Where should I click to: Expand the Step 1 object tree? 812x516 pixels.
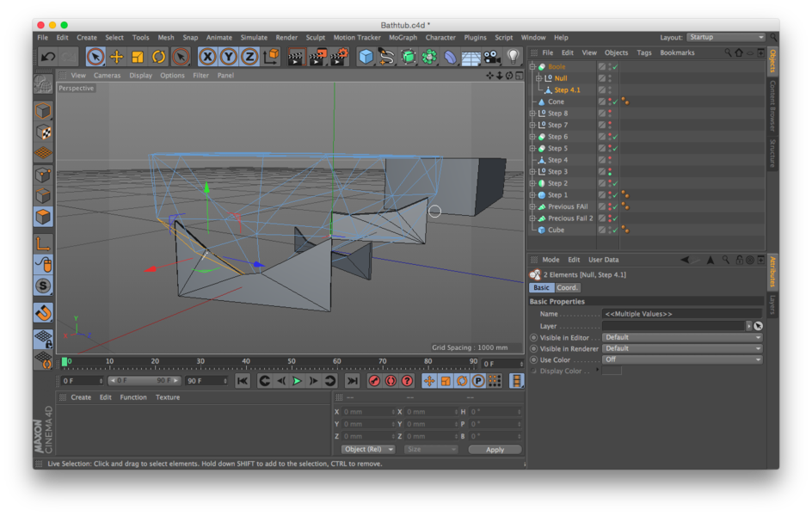pyautogui.click(x=532, y=195)
